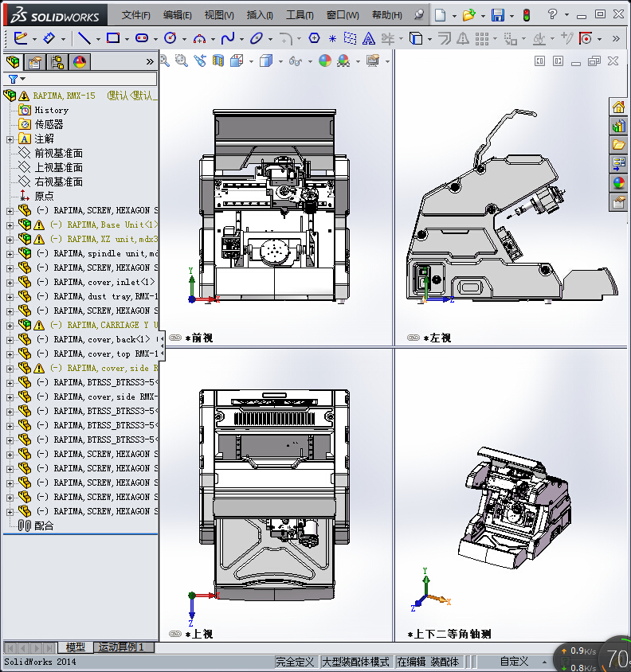Open the 编辑(E) menu
Screen dimensions: 631x672
click(177, 15)
